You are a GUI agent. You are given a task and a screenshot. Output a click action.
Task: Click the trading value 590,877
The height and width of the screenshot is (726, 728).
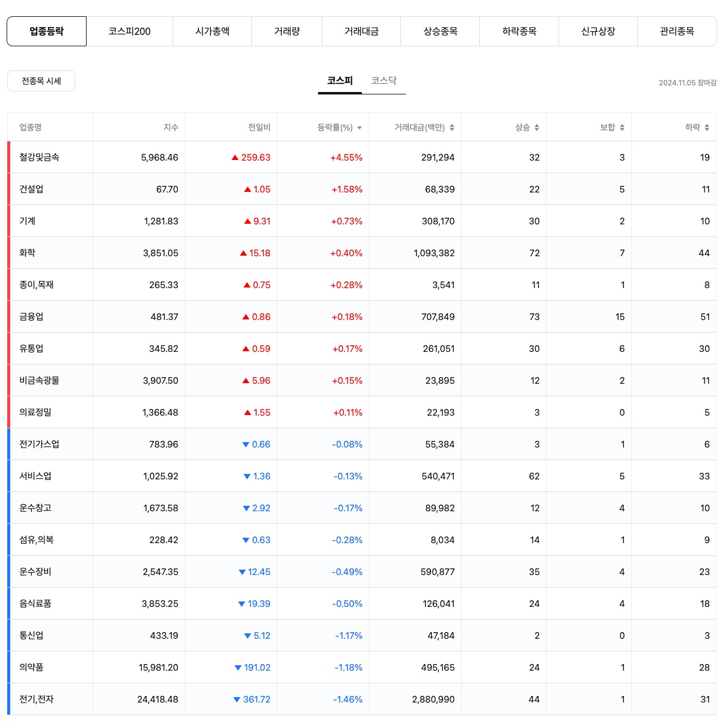(438, 572)
